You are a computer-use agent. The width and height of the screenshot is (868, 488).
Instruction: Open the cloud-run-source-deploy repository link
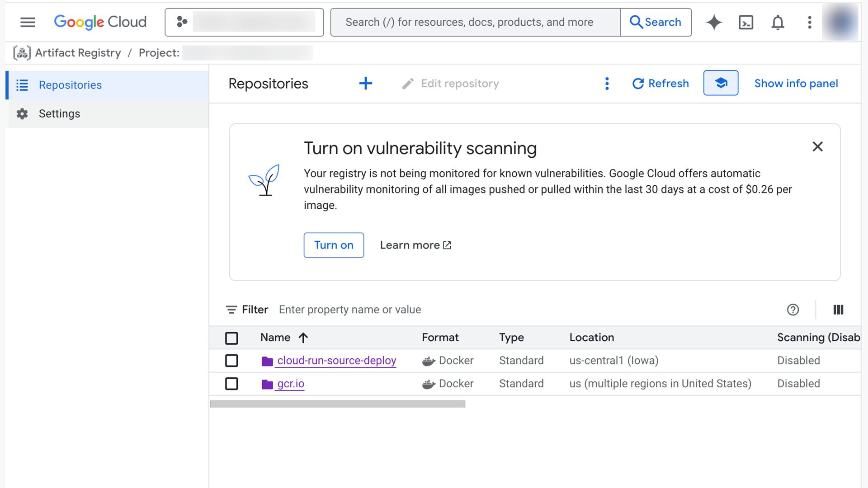[x=336, y=361]
